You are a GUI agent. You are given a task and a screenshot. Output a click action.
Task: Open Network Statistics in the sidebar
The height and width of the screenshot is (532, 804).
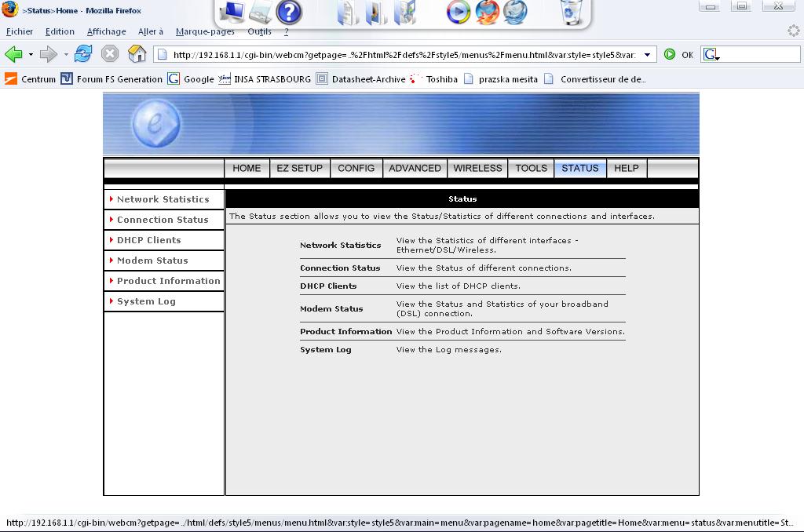coord(163,199)
